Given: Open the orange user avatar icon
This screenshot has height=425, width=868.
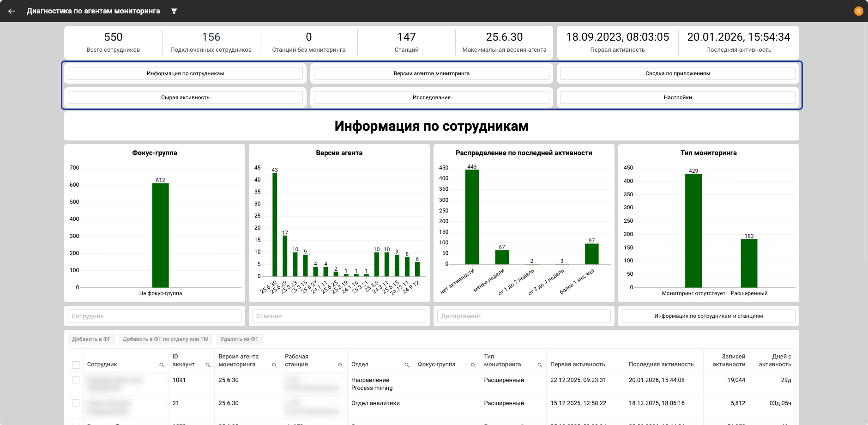Looking at the screenshot, I should click(858, 11).
